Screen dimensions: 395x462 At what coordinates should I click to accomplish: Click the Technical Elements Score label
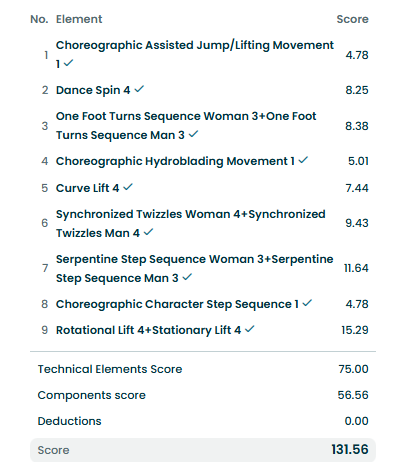pyautogui.click(x=110, y=369)
